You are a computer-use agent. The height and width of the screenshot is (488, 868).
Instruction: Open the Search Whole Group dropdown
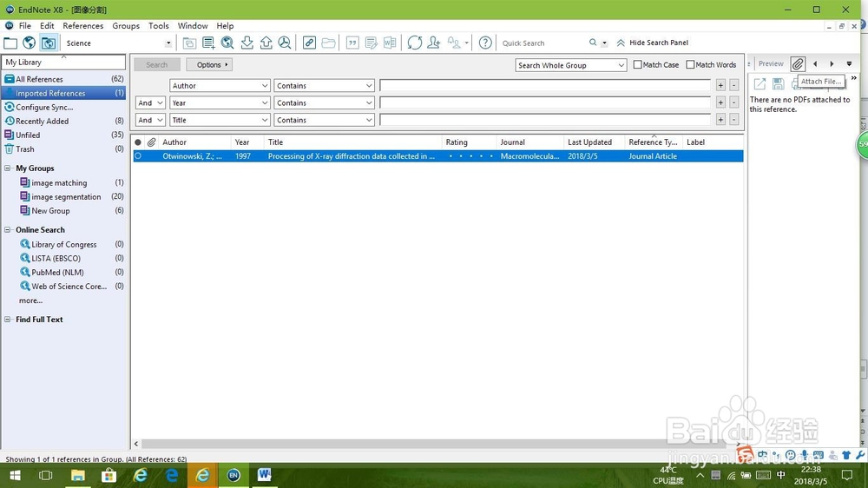571,65
